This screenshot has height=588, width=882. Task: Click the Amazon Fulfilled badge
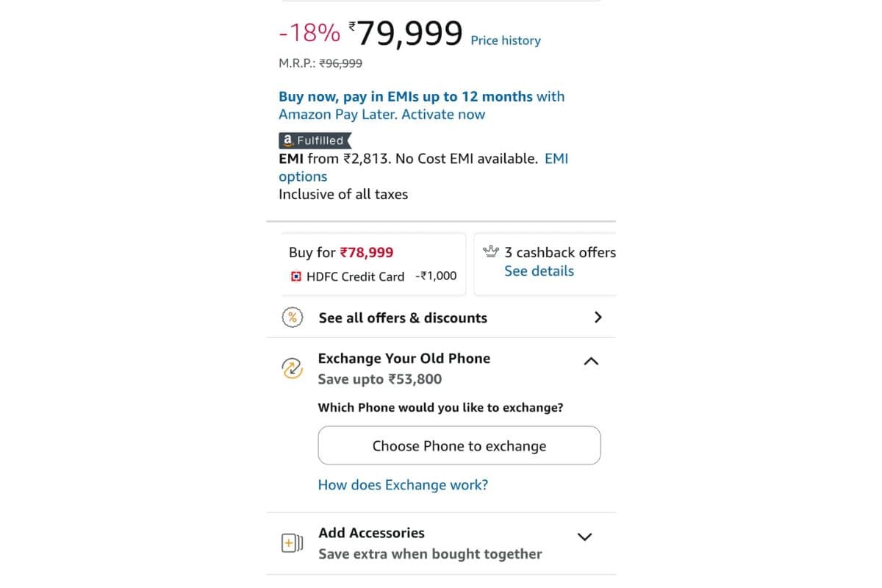click(x=315, y=140)
